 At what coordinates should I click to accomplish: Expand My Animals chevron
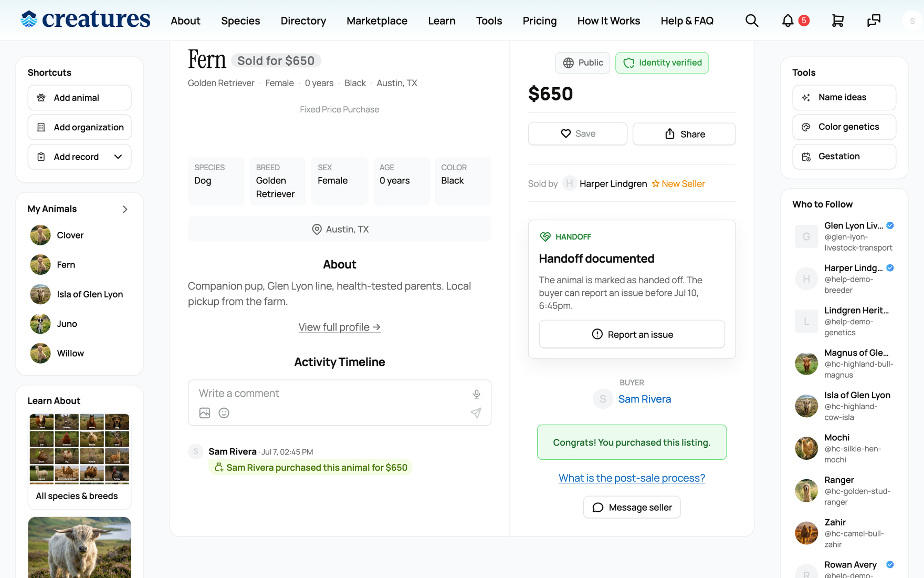(125, 209)
